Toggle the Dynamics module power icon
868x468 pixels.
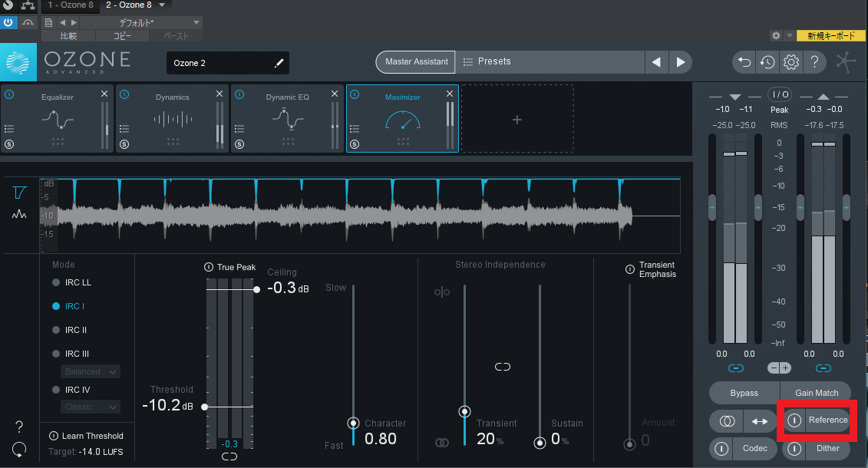(x=124, y=94)
